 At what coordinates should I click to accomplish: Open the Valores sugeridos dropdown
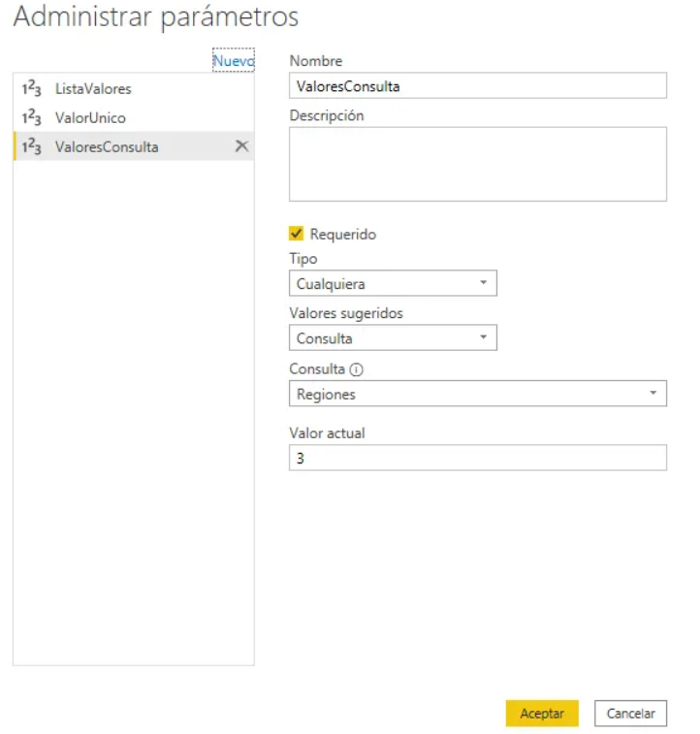point(392,338)
